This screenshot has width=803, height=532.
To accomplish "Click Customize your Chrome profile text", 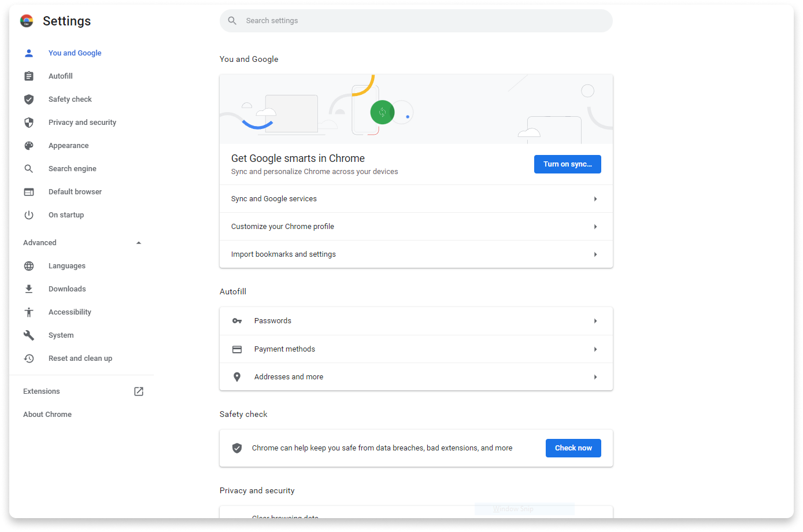I will click(283, 227).
